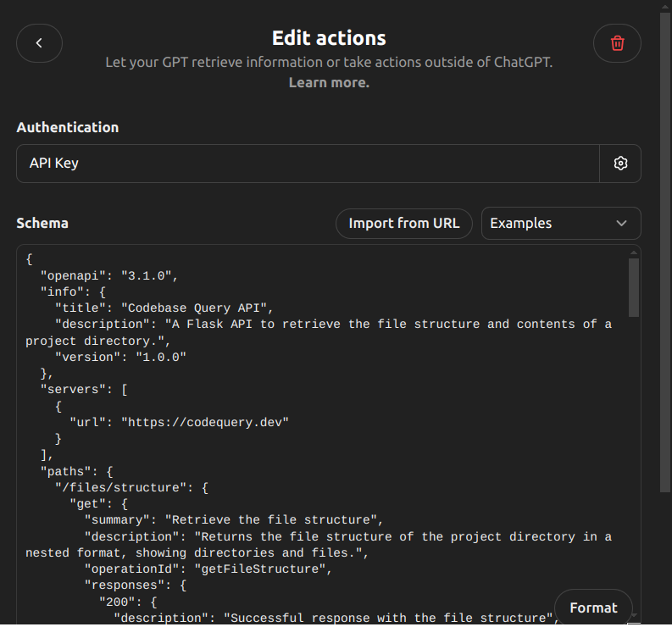Follow the Learn more link
This screenshot has width=672, height=627.
pos(329,82)
